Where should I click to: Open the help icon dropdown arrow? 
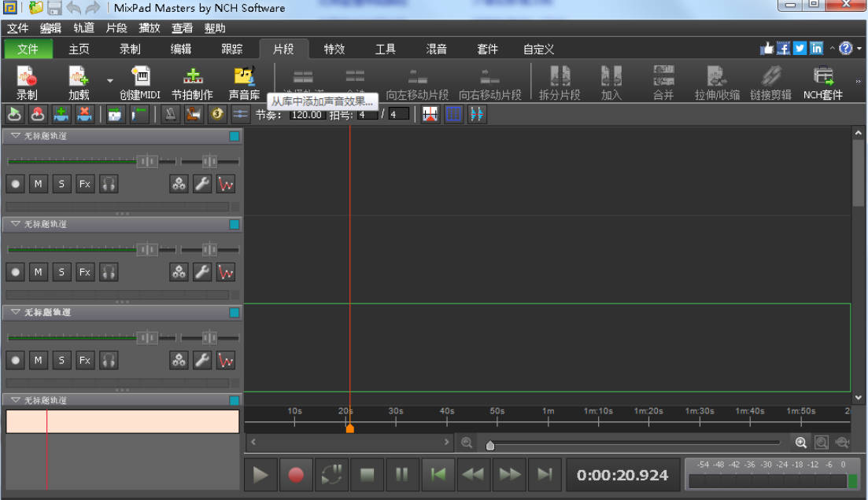tap(859, 49)
